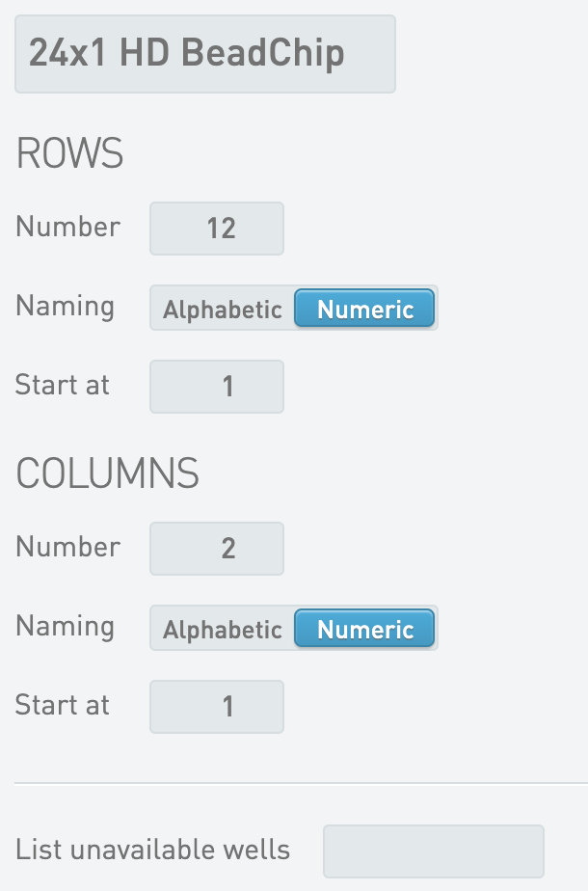Click the ROWS section heading

click(x=69, y=154)
